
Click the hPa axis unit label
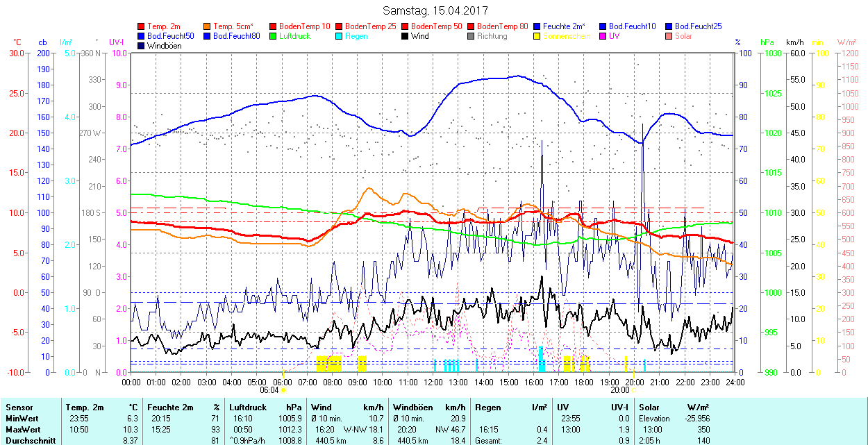point(767,42)
